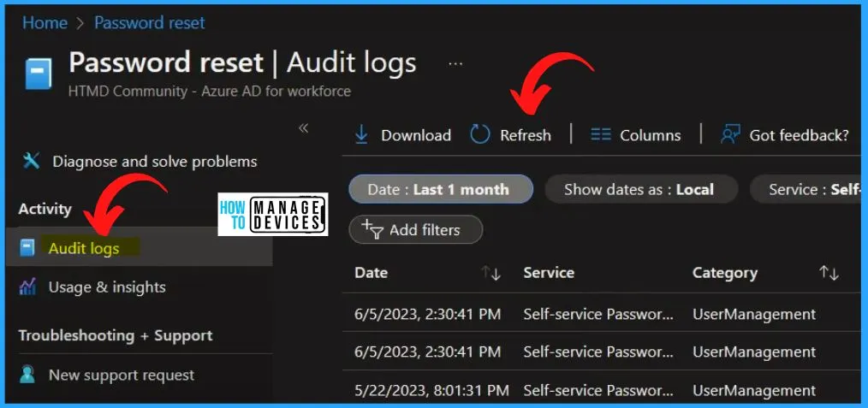Click the Service column header
Screen dimensions: 868x408
point(549,273)
